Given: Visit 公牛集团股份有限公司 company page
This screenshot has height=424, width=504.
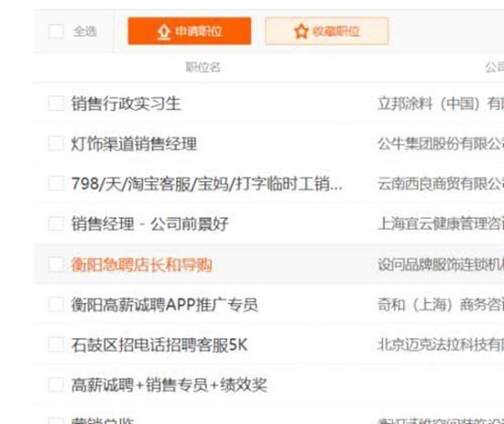Looking at the screenshot, I should 441,144.
